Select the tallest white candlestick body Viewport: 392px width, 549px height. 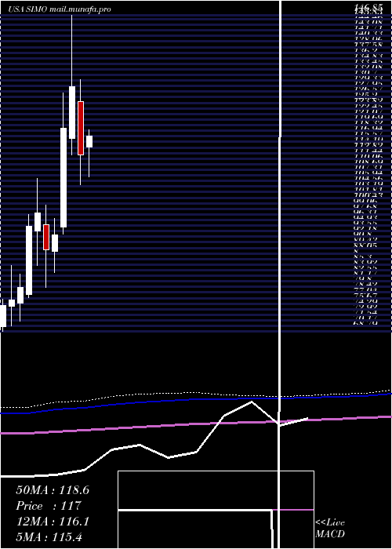64,177
